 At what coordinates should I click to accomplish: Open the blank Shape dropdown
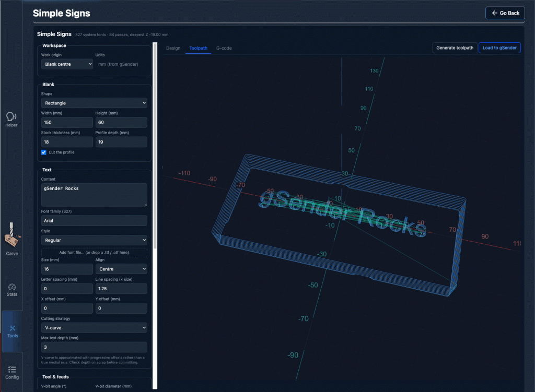pyautogui.click(x=94, y=103)
